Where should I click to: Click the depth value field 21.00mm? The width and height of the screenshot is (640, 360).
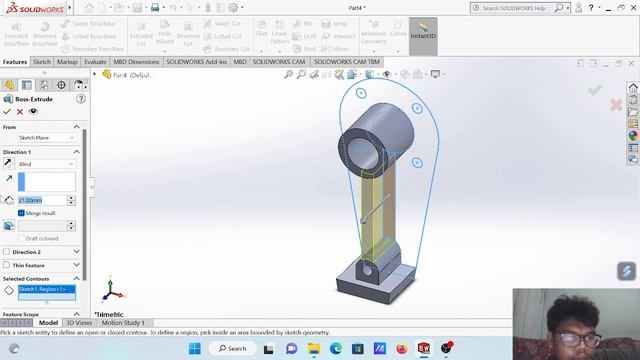click(x=42, y=200)
